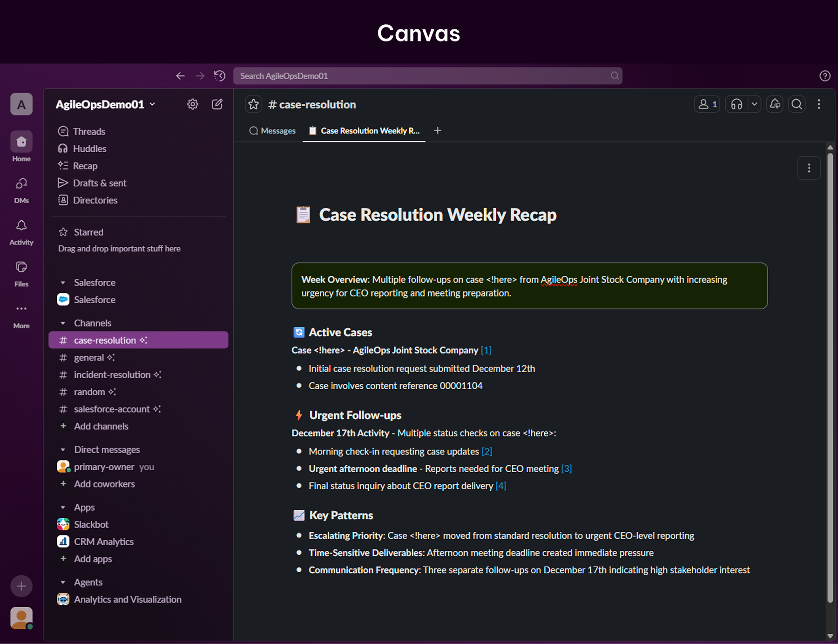Start a huddle with headphones icon
Image resolution: width=838 pixels, height=644 pixels.
pos(737,104)
